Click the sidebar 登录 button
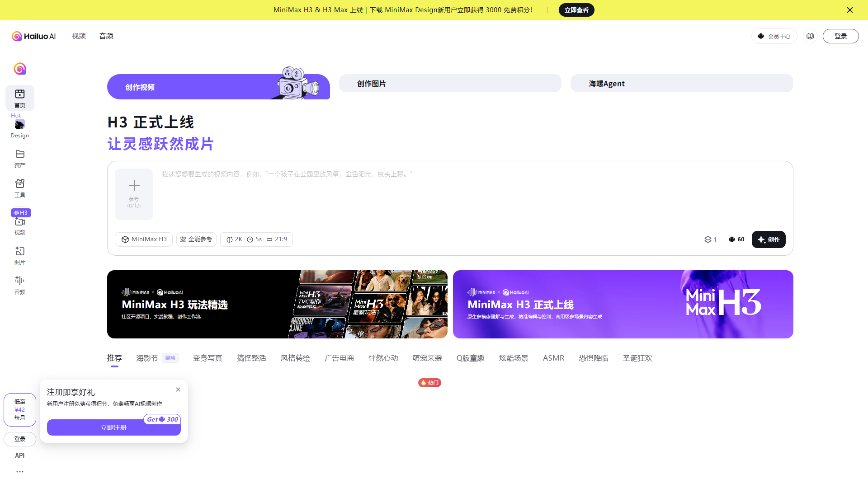 (20, 439)
